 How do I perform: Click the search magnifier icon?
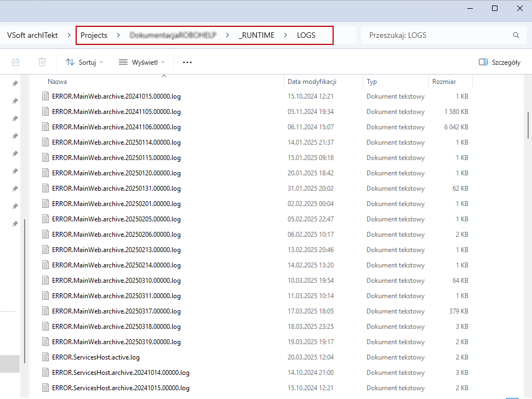click(x=516, y=35)
